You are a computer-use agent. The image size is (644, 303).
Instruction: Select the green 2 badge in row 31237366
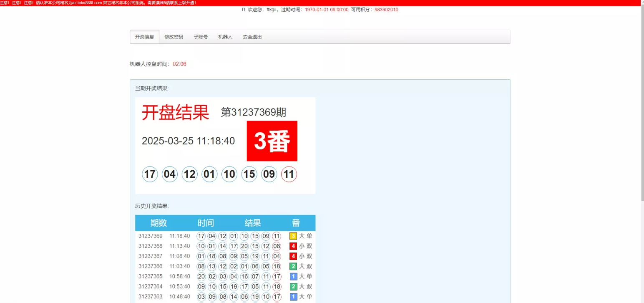[x=293, y=266]
